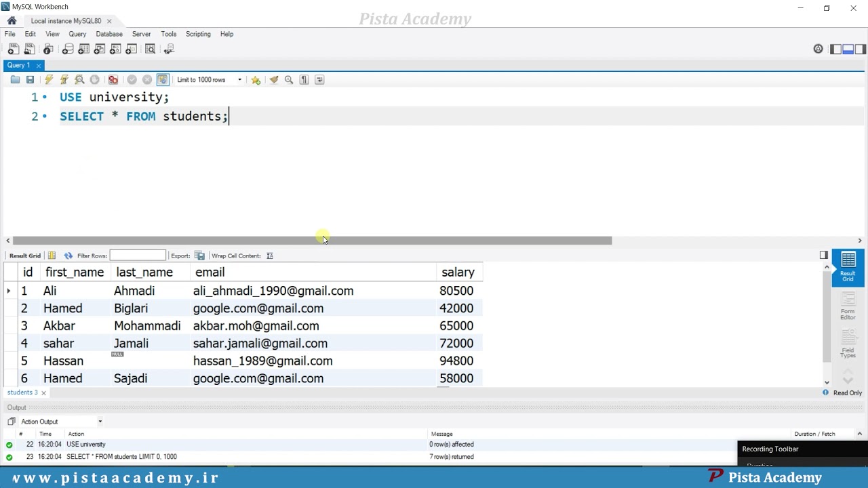
Task: Commit the transaction checkmark icon
Action: point(132,80)
